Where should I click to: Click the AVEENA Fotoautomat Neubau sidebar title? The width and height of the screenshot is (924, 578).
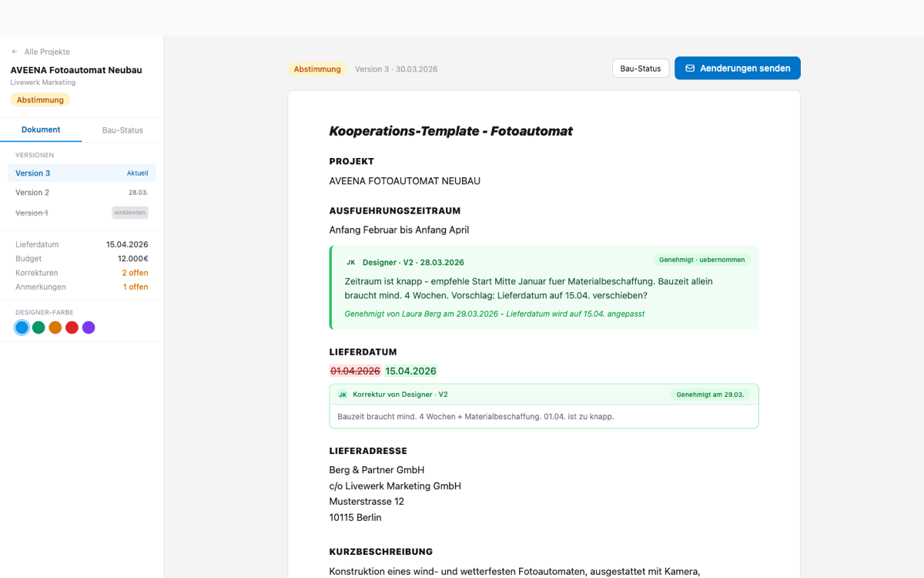(x=76, y=70)
